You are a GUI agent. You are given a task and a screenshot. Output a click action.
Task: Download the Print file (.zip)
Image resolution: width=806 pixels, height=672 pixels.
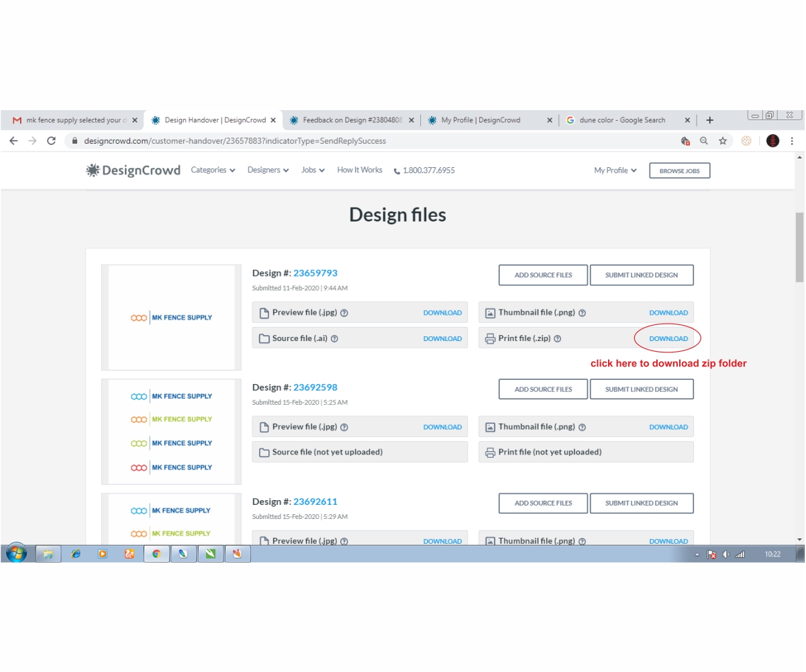point(668,339)
